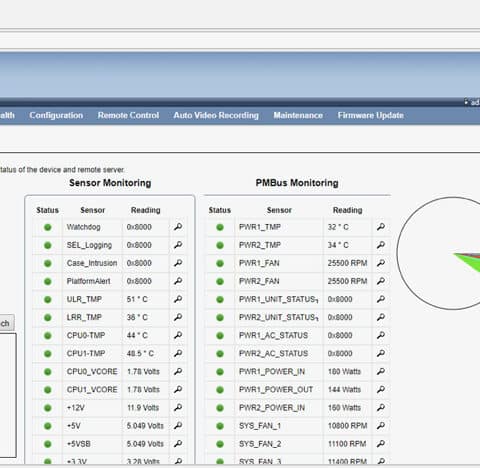The image size is (480, 468).
Task: Open PWR2_AC_STATUS magnifier details
Action: coord(381,353)
